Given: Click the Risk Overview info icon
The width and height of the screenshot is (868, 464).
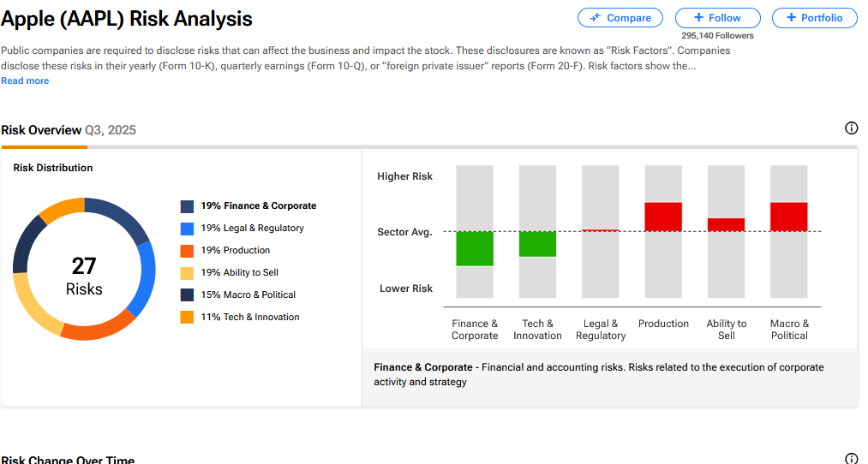Looking at the screenshot, I should (851, 128).
